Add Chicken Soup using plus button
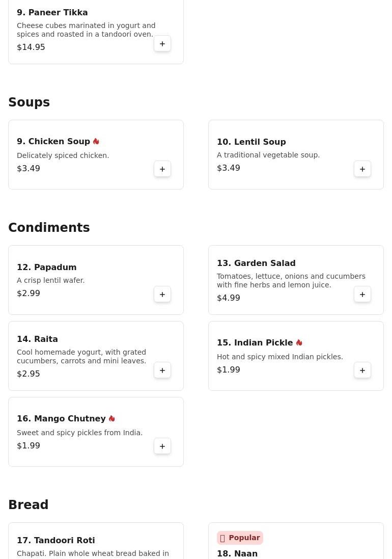This screenshot has height=559, width=392. click(x=162, y=169)
